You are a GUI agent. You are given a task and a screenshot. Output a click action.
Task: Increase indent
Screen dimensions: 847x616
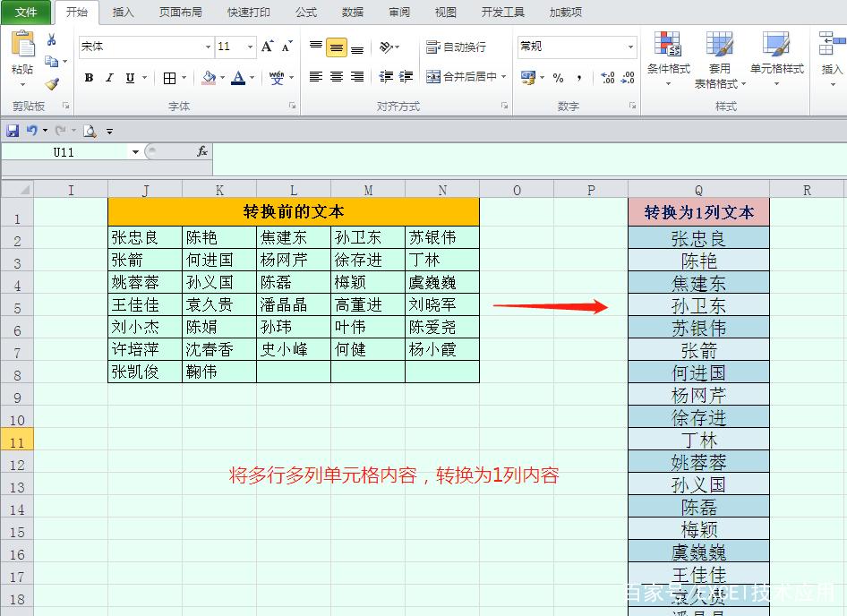[x=406, y=77]
